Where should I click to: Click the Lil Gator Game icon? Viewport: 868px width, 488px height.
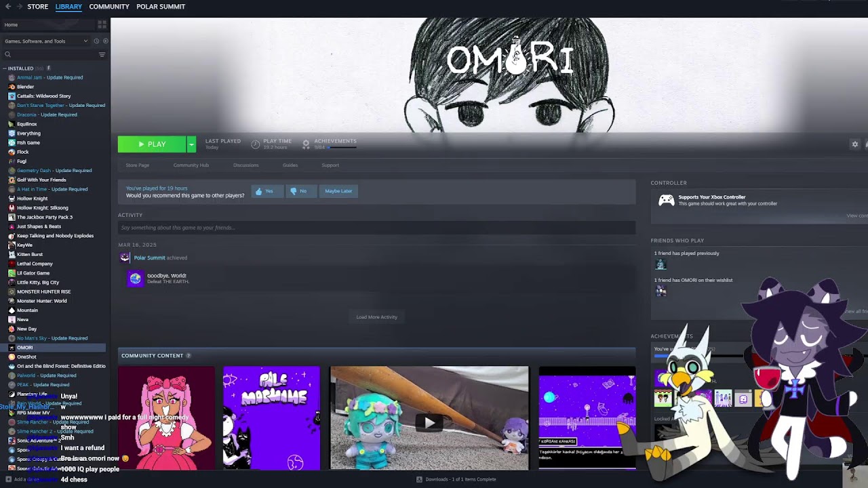(x=12, y=273)
